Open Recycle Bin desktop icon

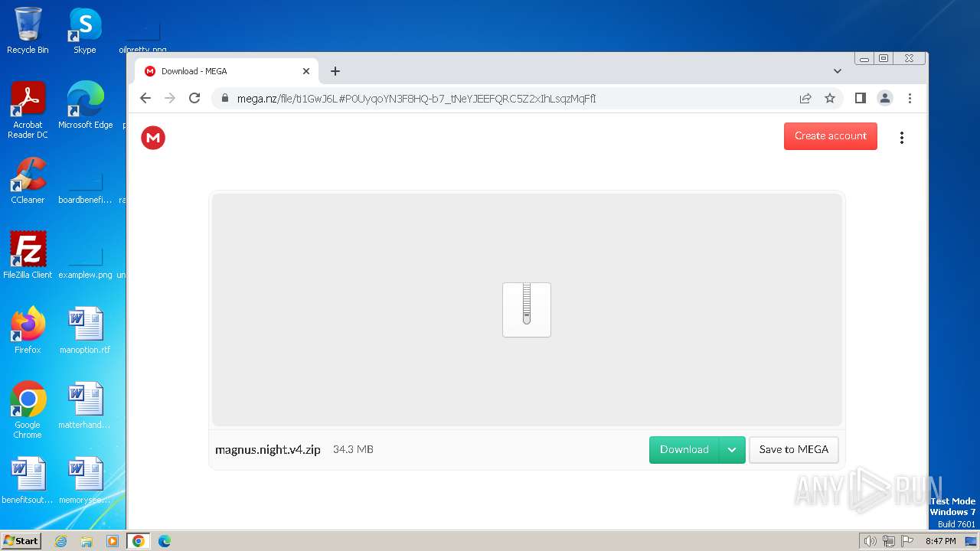click(28, 31)
